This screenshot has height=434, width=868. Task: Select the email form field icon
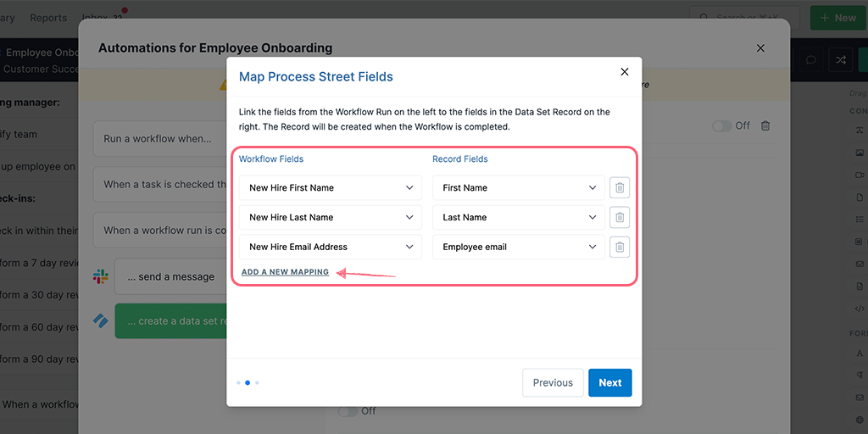coord(860,398)
